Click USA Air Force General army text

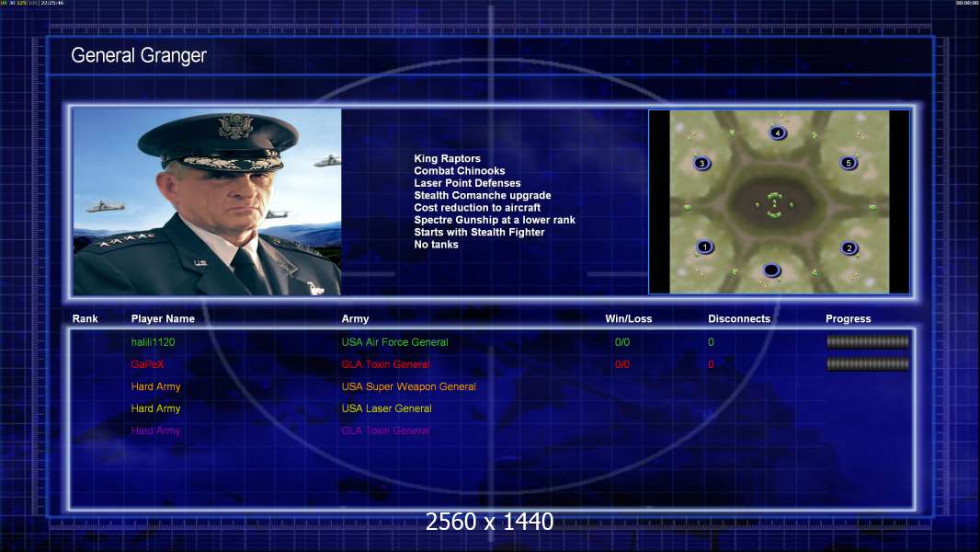click(x=394, y=342)
